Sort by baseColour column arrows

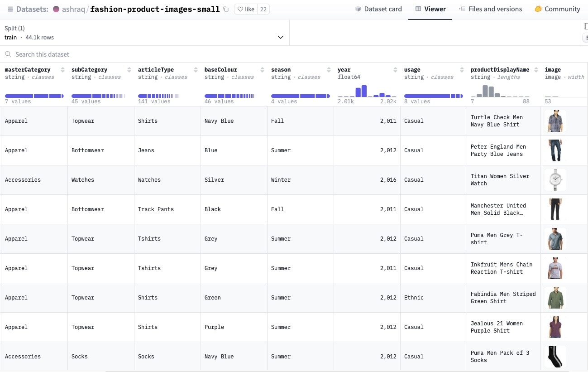pos(262,70)
